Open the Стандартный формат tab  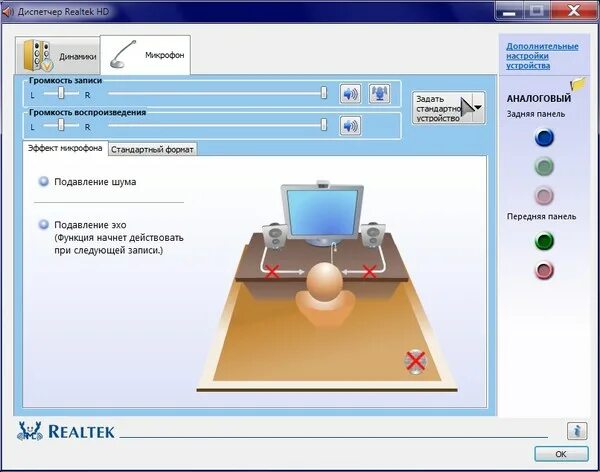[152, 149]
